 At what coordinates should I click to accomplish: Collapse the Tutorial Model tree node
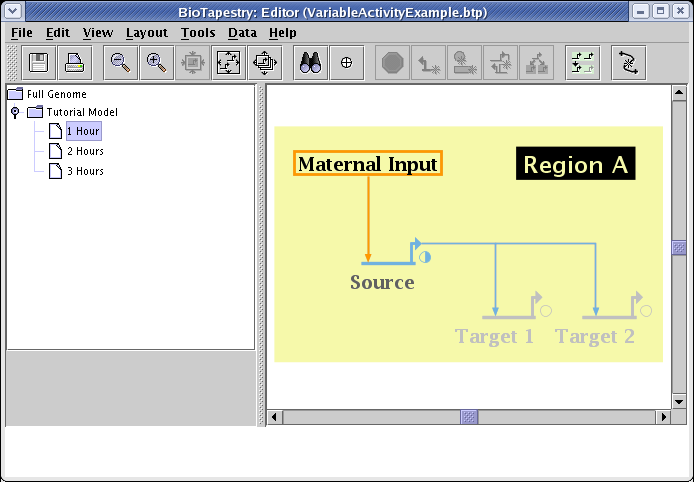point(15,113)
